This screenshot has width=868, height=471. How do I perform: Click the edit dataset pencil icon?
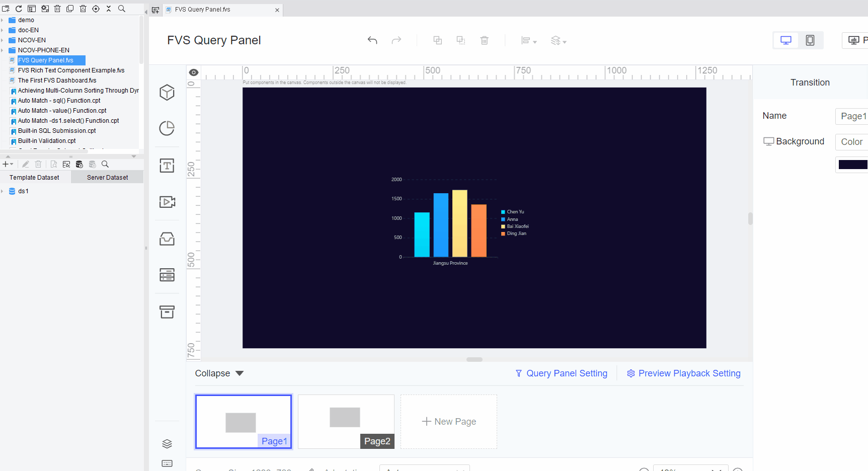click(x=25, y=164)
